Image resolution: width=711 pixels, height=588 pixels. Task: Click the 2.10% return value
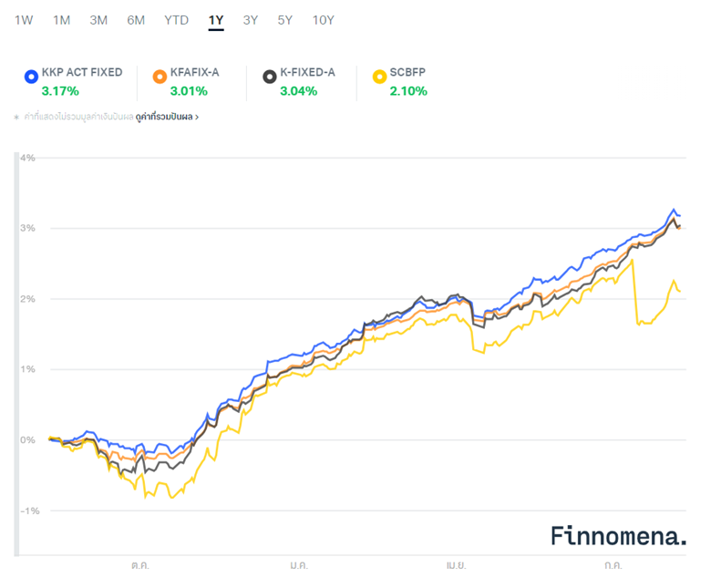point(408,91)
